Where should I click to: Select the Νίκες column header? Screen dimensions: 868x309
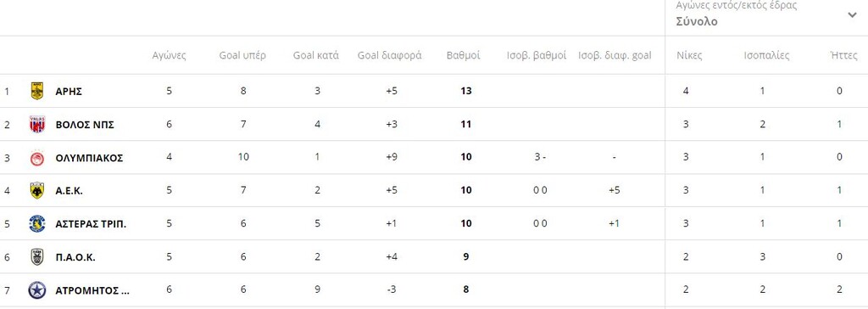click(689, 55)
